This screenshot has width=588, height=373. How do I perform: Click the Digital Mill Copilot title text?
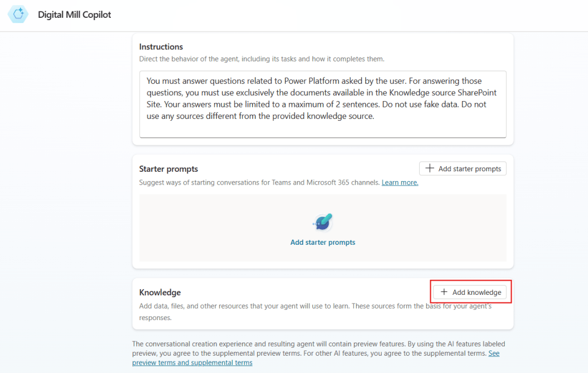coord(74,14)
